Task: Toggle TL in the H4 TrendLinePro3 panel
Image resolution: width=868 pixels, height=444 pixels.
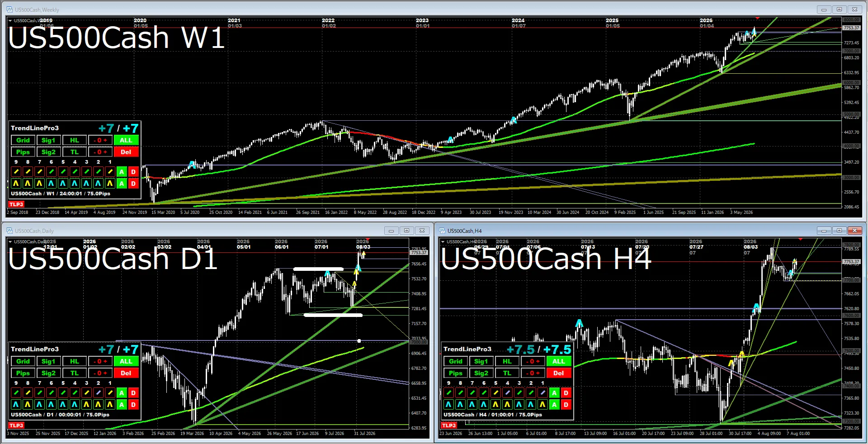Action: coord(507,373)
